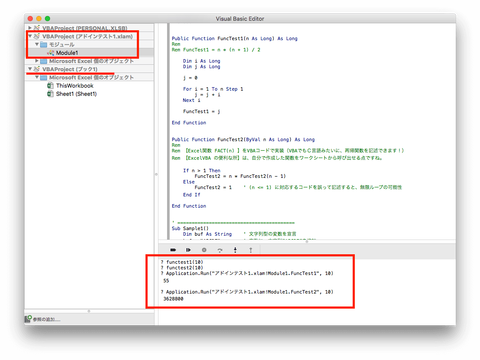Click the Visual Basic Editor window title
Image resolution: width=480 pixels, height=360 pixels.
[240, 19]
